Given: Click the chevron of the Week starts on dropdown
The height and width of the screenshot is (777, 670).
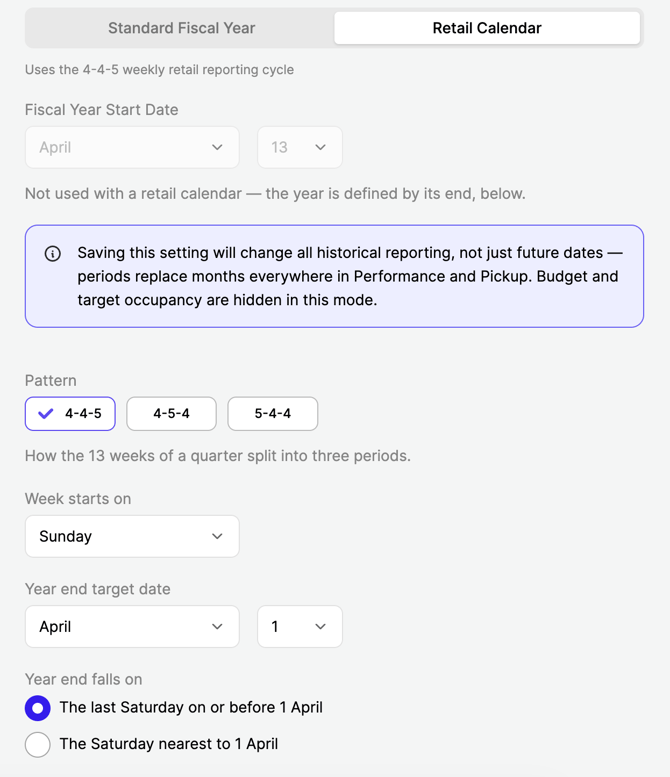Looking at the screenshot, I should point(217,536).
